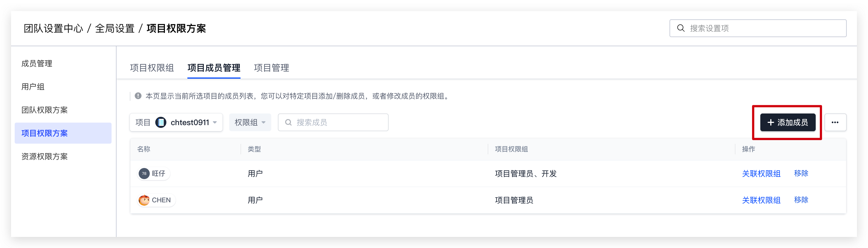This screenshot has height=248, width=868.
Task: Click CHEN's avatar image
Action: point(144,200)
